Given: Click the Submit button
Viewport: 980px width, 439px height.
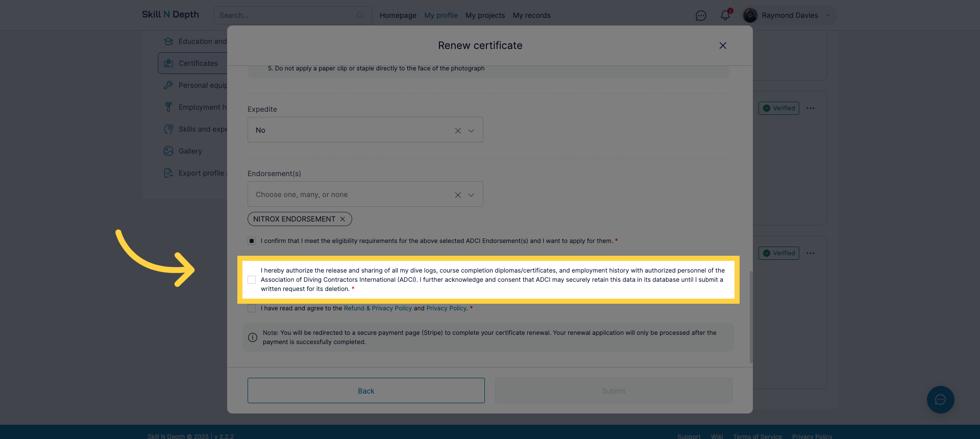Looking at the screenshot, I should point(614,391).
